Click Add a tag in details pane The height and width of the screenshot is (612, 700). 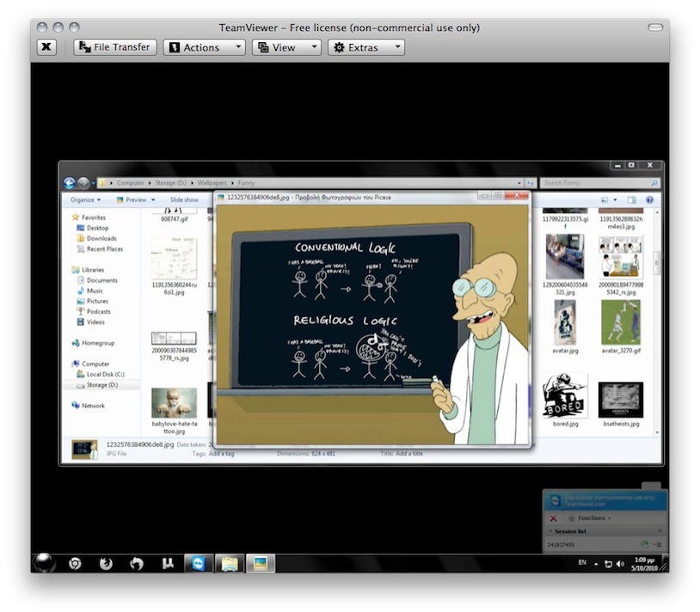221,454
